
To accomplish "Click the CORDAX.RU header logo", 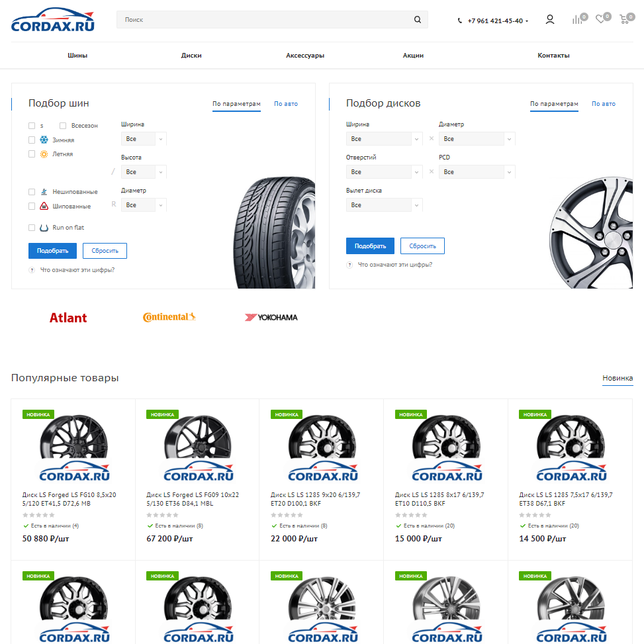I will pyautogui.click(x=53, y=21).
